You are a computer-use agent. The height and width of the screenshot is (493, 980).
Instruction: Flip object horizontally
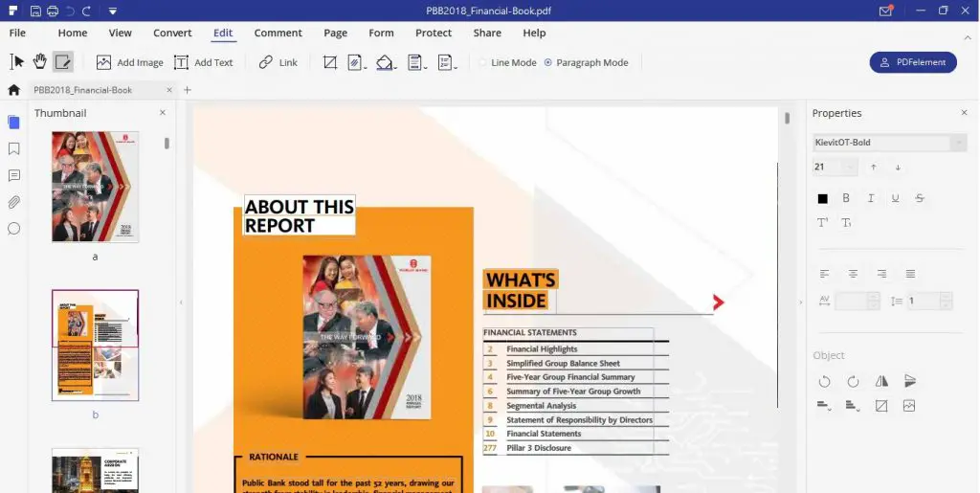pos(881,381)
